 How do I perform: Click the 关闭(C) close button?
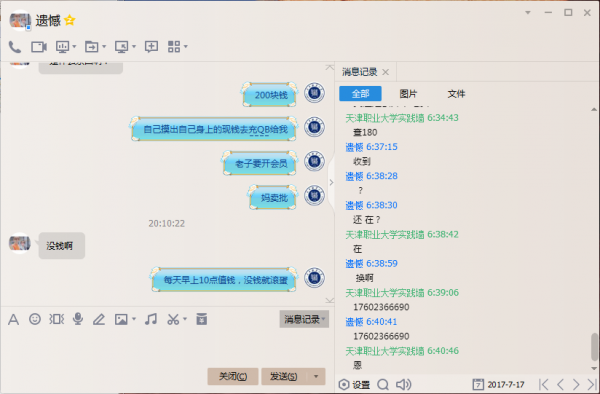(233, 376)
